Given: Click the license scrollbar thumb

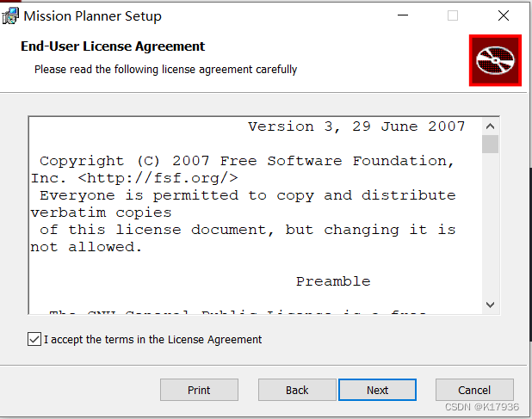Looking at the screenshot, I should pyautogui.click(x=490, y=144).
